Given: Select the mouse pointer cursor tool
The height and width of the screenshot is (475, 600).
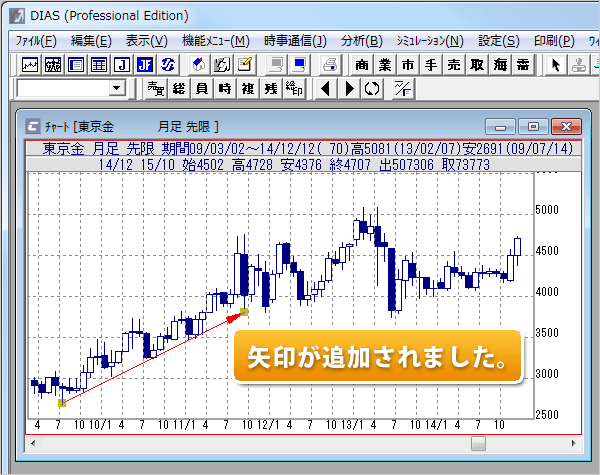Looking at the screenshot, I should click(553, 65).
